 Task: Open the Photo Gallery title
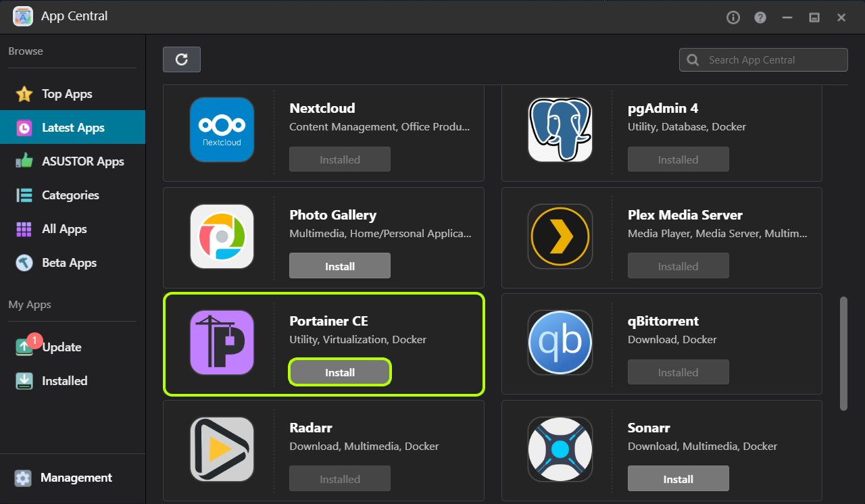333,215
